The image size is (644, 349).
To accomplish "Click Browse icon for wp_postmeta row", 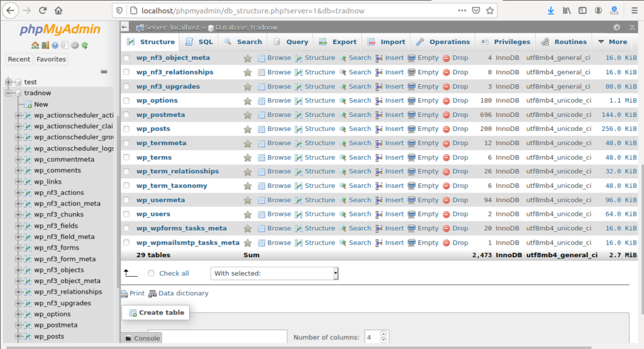I will click(x=261, y=115).
